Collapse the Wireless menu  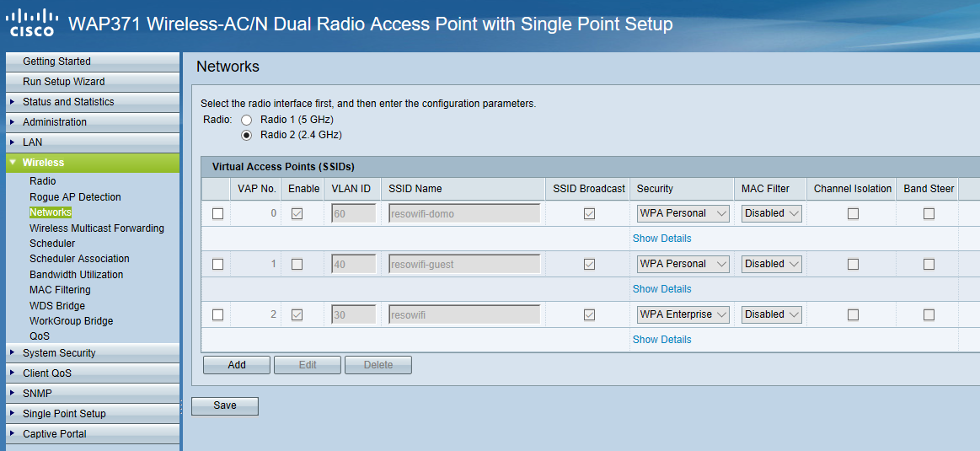click(93, 163)
